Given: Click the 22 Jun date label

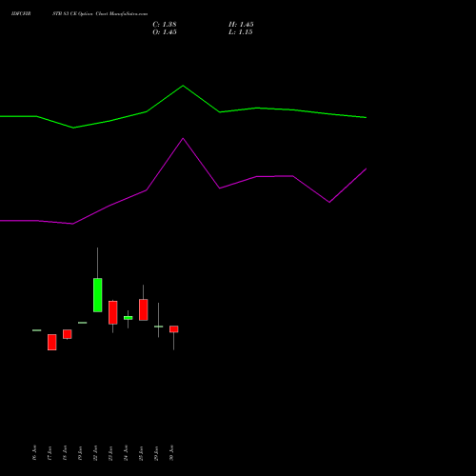Looking at the screenshot, I should [95, 453].
